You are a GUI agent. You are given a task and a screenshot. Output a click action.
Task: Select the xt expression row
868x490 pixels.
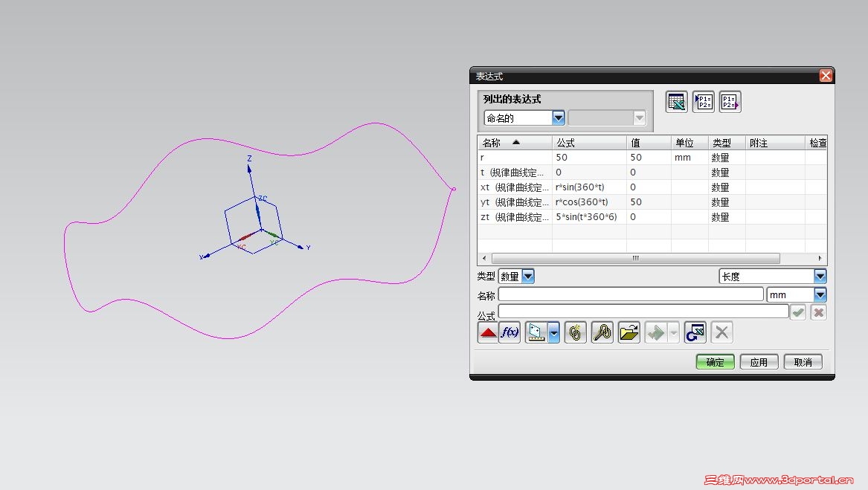[652, 187]
